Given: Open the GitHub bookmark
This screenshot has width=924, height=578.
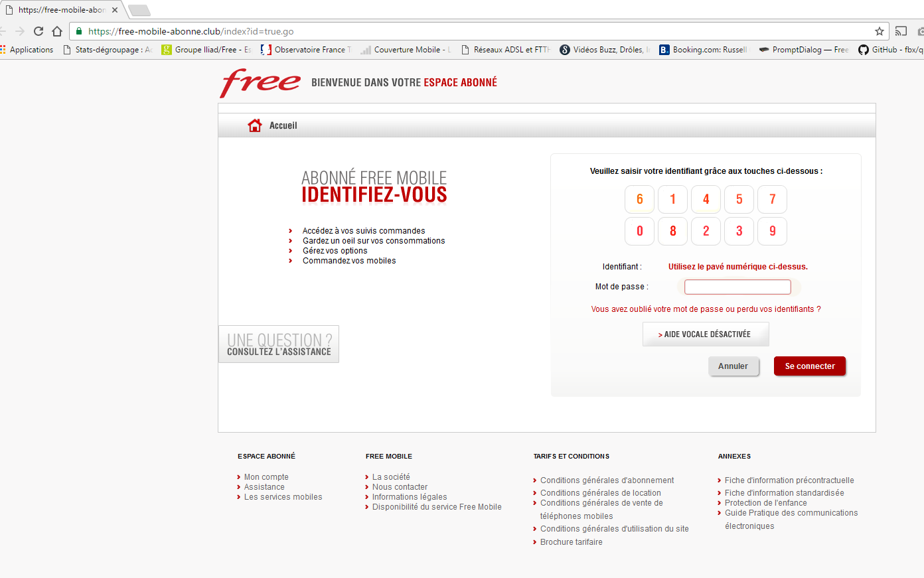Looking at the screenshot, I should [889, 50].
